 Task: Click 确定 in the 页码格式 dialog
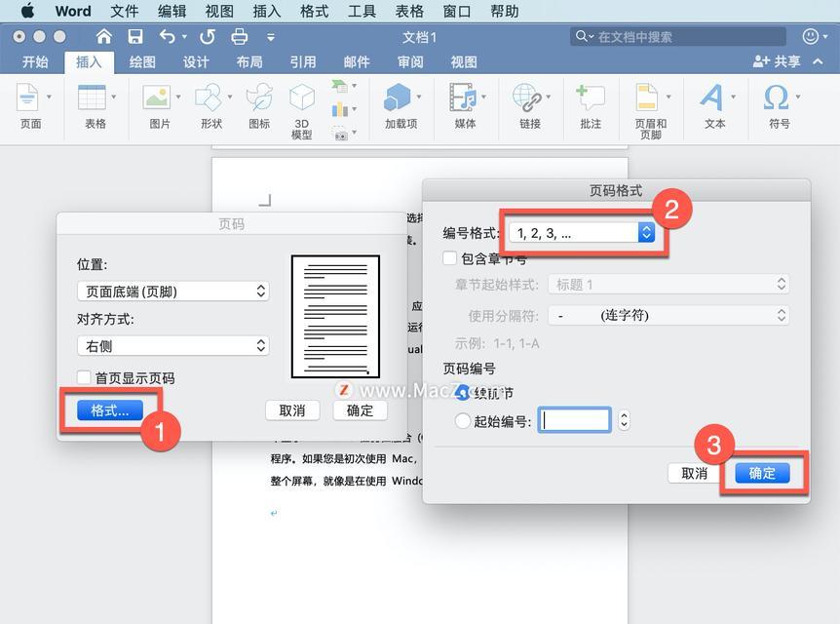(x=762, y=473)
